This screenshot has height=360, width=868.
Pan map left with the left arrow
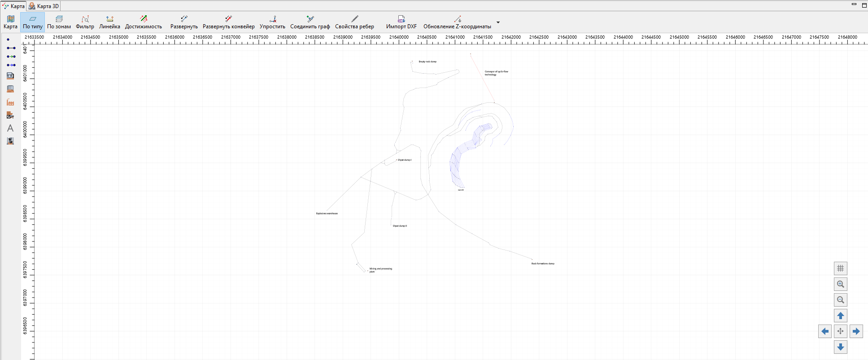click(824, 331)
